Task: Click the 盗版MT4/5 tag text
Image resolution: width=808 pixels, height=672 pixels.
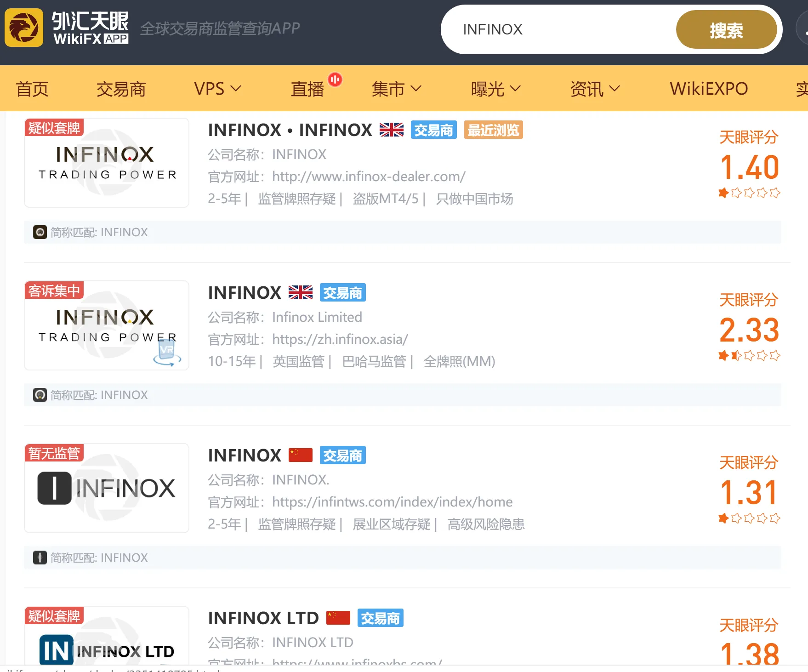Action: click(x=386, y=199)
